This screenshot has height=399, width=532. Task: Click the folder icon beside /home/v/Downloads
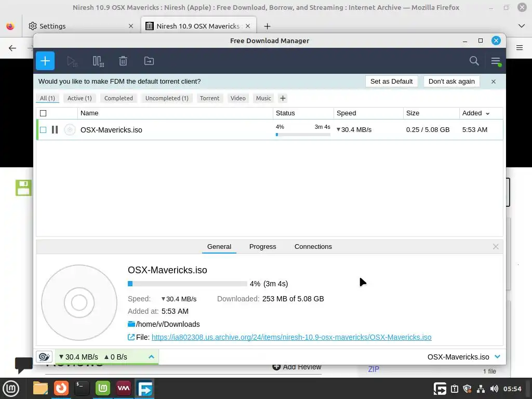[131, 324]
